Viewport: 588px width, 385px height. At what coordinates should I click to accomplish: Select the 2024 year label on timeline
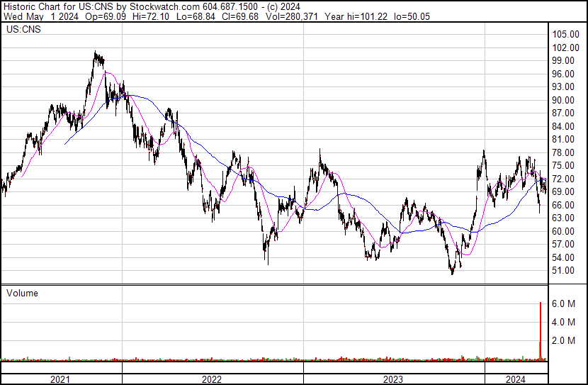(x=515, y=379)
